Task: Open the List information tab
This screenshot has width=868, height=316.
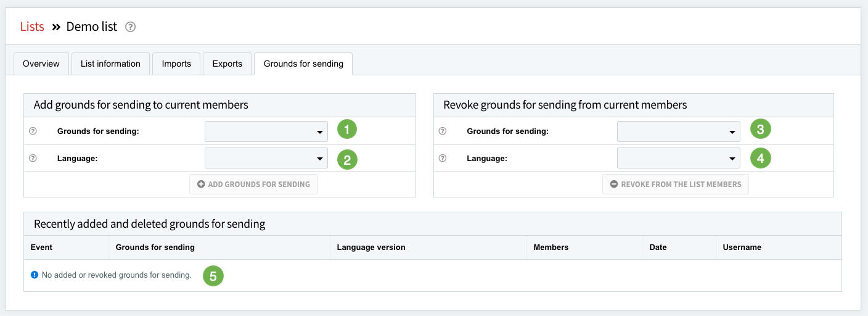Action: (110, 64)
